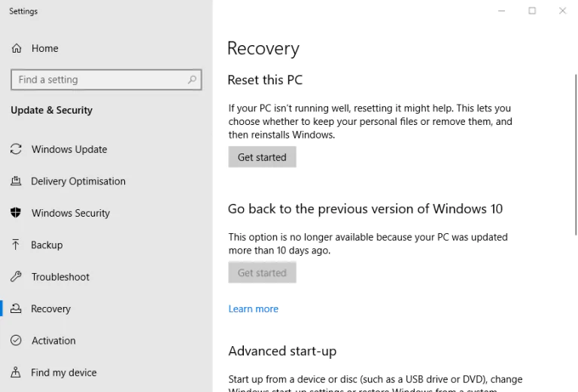Click Get started under Go back section
578x392 pixels.
(x=262, y=272)
